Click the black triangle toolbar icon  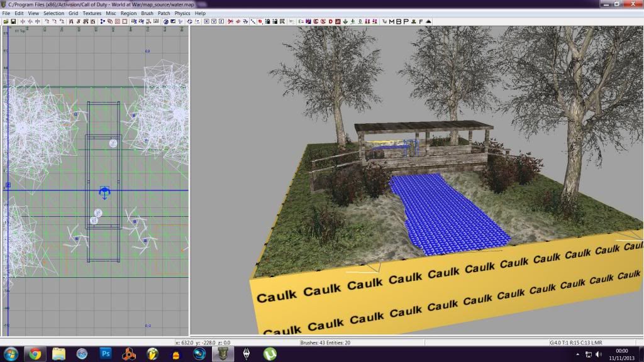pyautogui.click(x=428, y=21)
